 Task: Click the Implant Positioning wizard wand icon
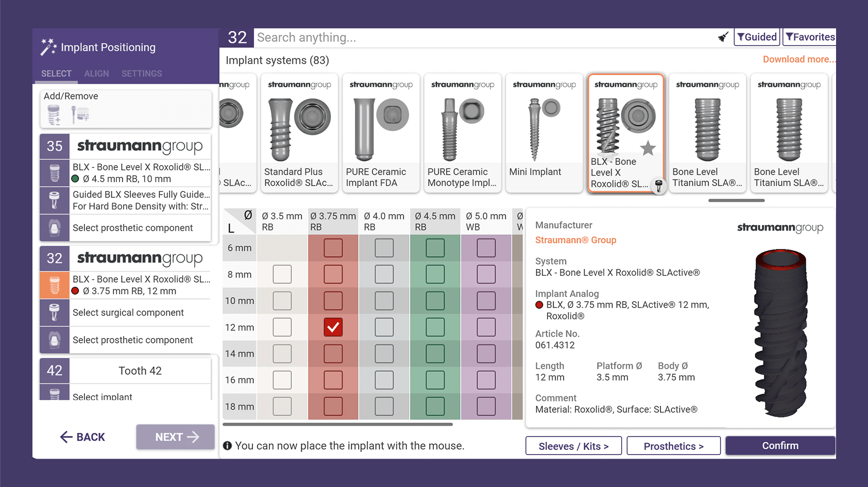[x=48, y=47]
